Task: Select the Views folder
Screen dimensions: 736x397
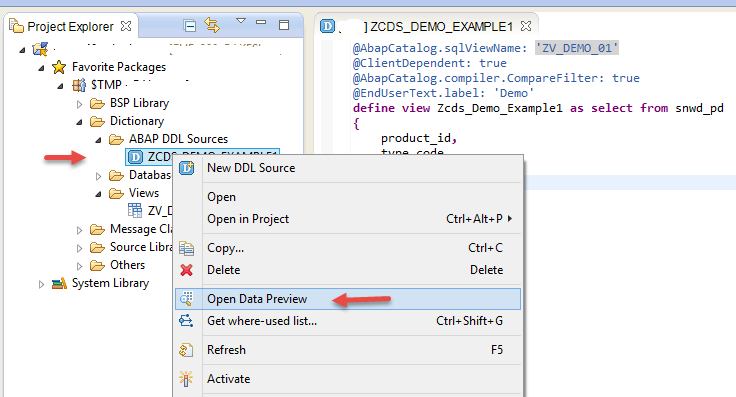Action: [x=144, y=193]
